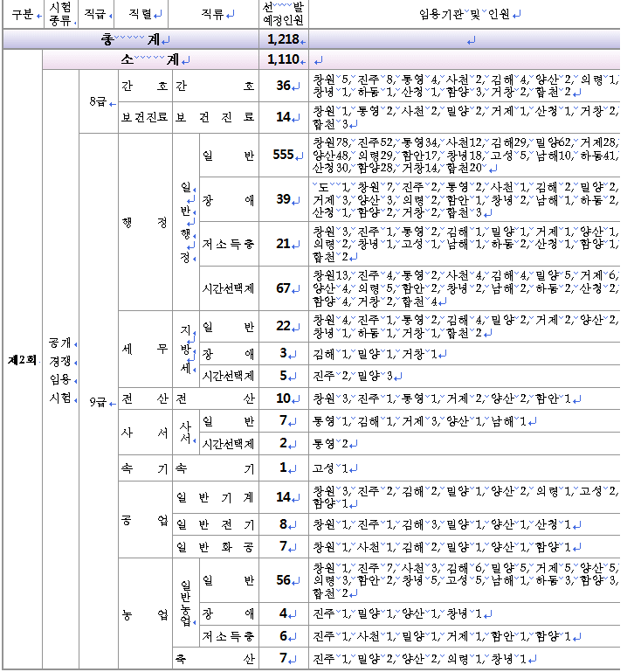Click the '공업' 직렬 cell
The height and width of the screenshot is (672, 634).
[x=145, y=519]
